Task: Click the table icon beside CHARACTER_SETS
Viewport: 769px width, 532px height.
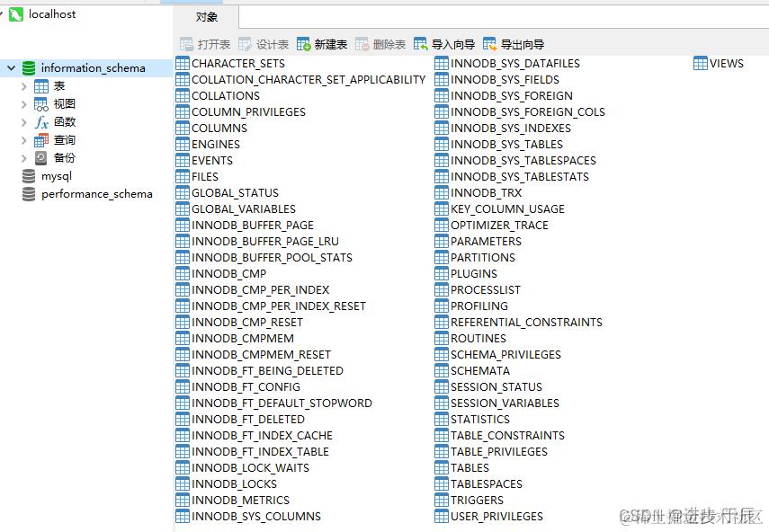Action: [183, 63]
